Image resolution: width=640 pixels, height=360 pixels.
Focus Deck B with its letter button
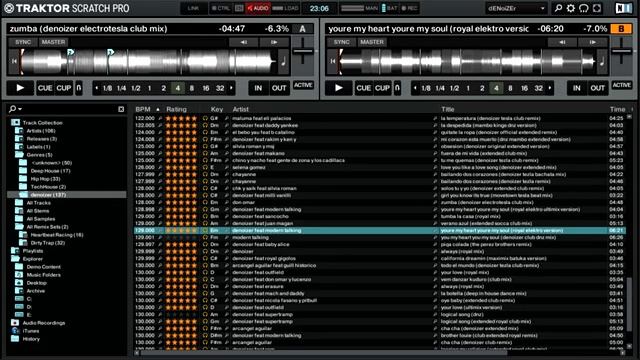[621, 29]
